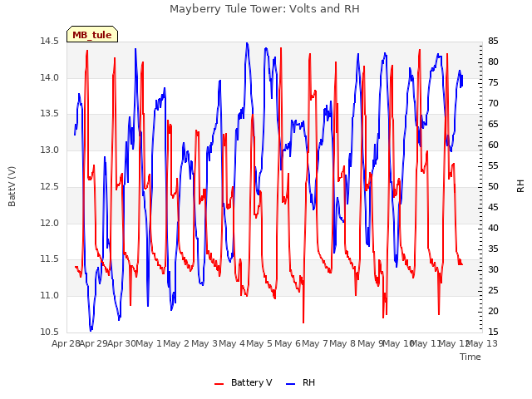532x399 pixels.
Task: Click the 45 right axis tick label
Action: 493,207
